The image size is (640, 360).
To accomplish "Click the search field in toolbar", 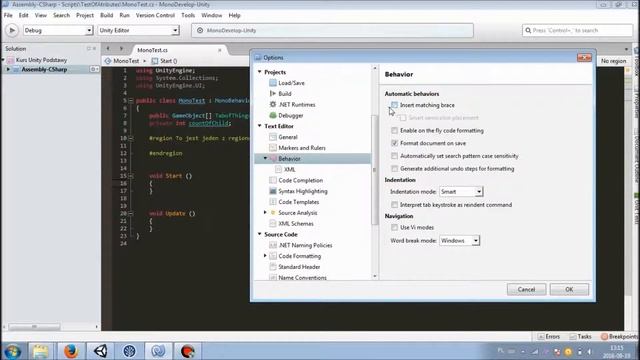I will point(577,30).
